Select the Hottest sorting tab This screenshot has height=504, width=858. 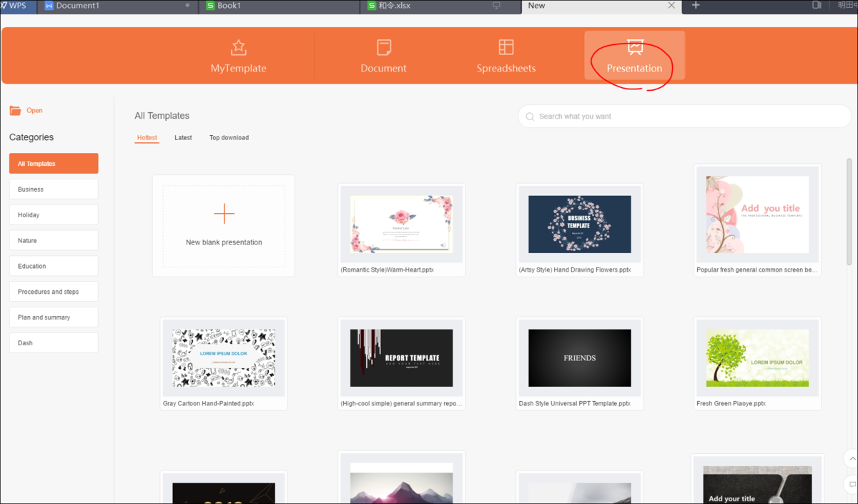coord(147,138)
